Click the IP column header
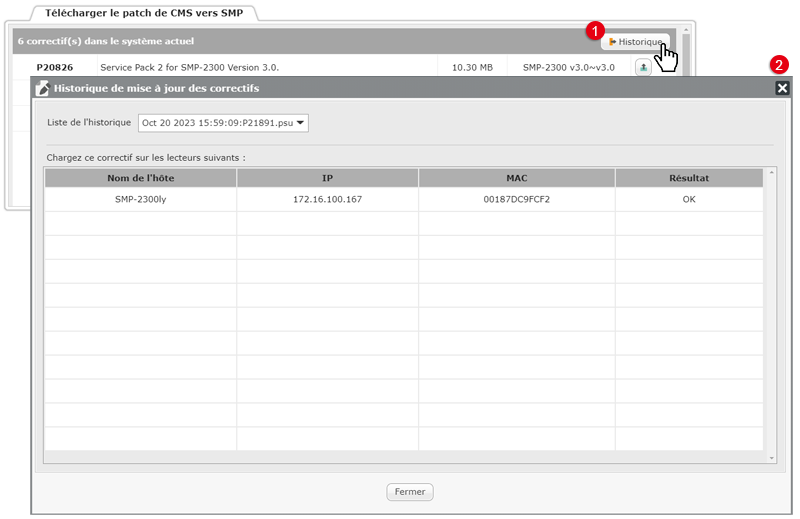 coord(327,178)
